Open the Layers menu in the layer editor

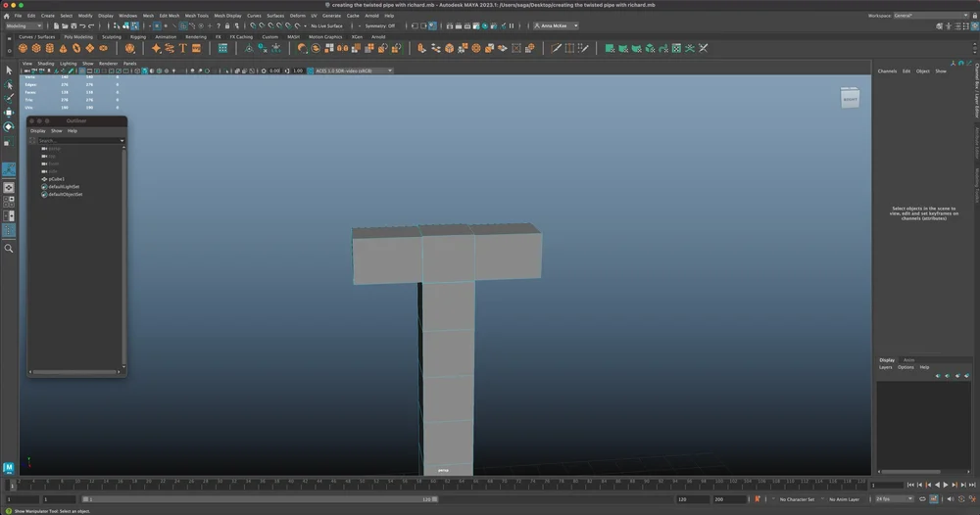click(x=886, y=367)
